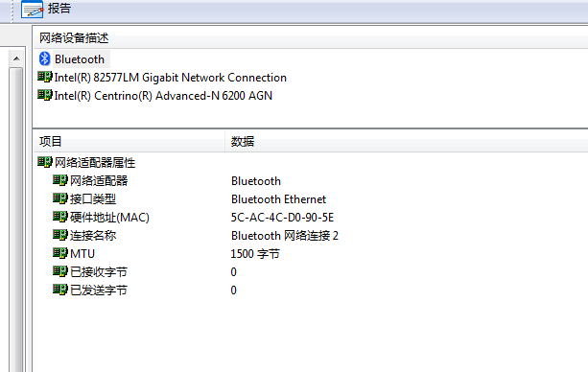The image size is (588, 372).
Task: Click the 网络适配器属性 group icon
Action: pos(45,162)
